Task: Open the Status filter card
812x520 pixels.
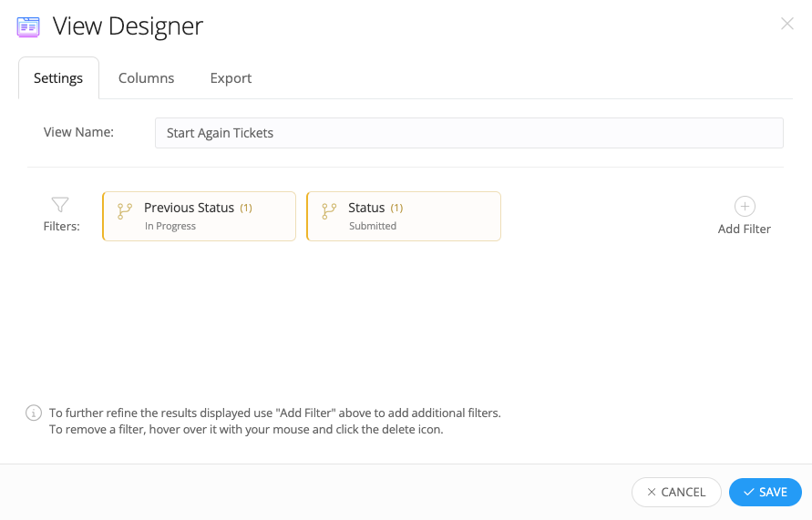Action: pos(404,216)
